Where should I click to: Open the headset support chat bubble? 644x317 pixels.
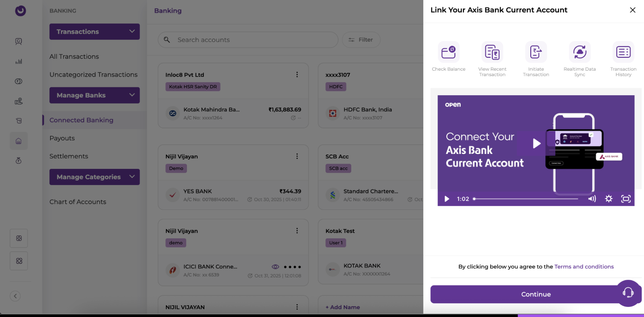[x=628, y=293]
